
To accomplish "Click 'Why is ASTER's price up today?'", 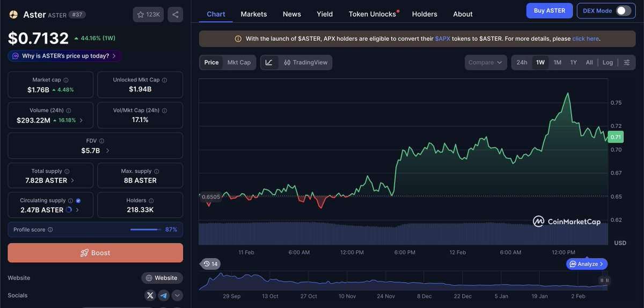I will point(64,56).
